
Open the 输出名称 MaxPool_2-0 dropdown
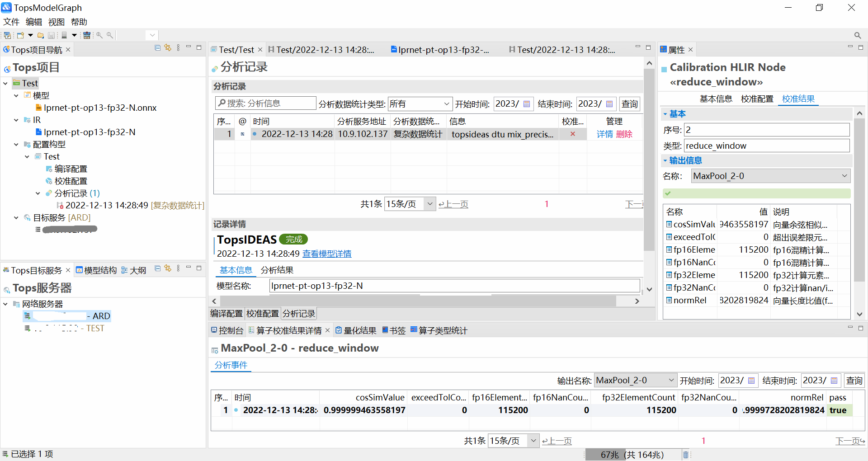click(635, 381)
